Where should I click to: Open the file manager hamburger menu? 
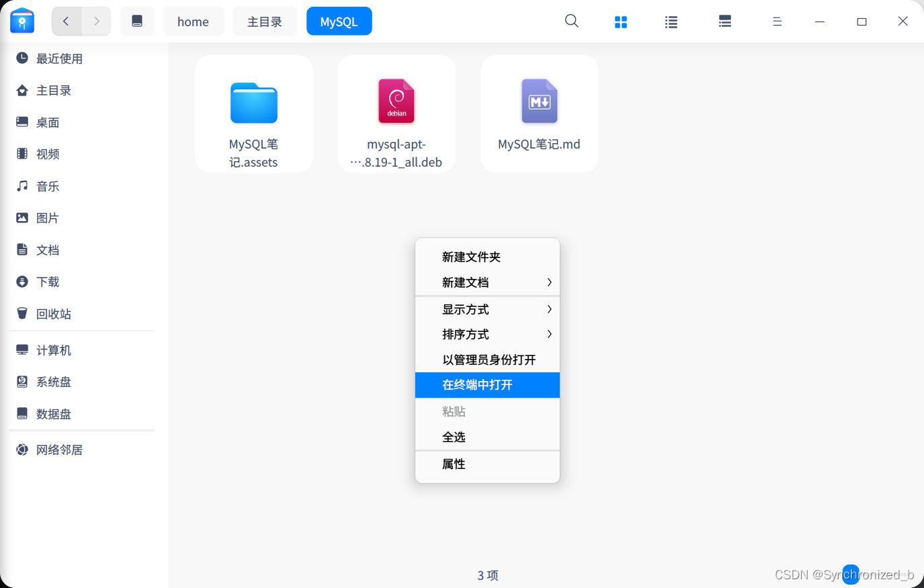tap(777, 21)
